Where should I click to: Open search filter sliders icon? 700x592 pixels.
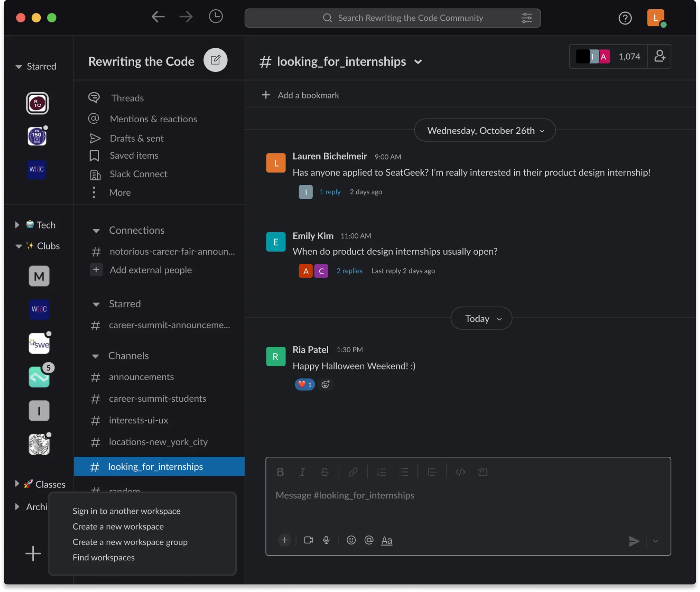coord(526,18)
